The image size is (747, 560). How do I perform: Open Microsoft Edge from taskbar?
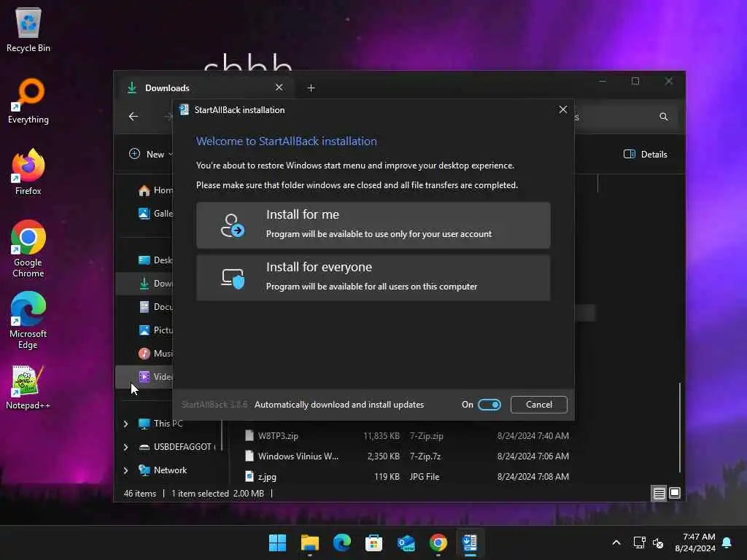coord(341,542)
